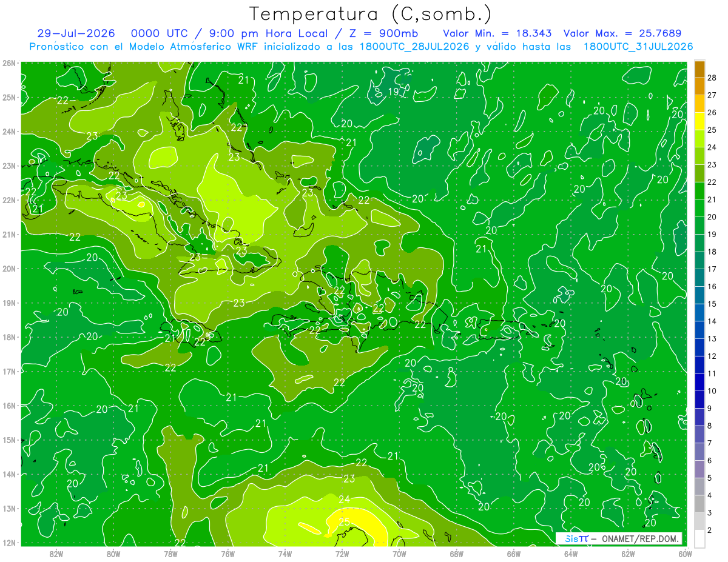The width and height of the screenshot is (728, 562).
Task: Click the "10" label on the color scale
Action: [x=712, y=391]
